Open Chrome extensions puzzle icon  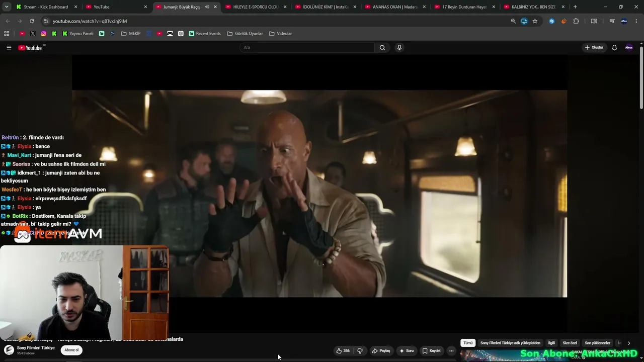pos(576,21)
